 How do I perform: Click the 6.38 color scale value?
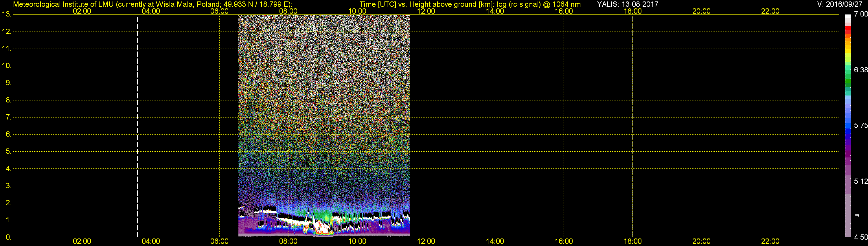tap(860, 70)
